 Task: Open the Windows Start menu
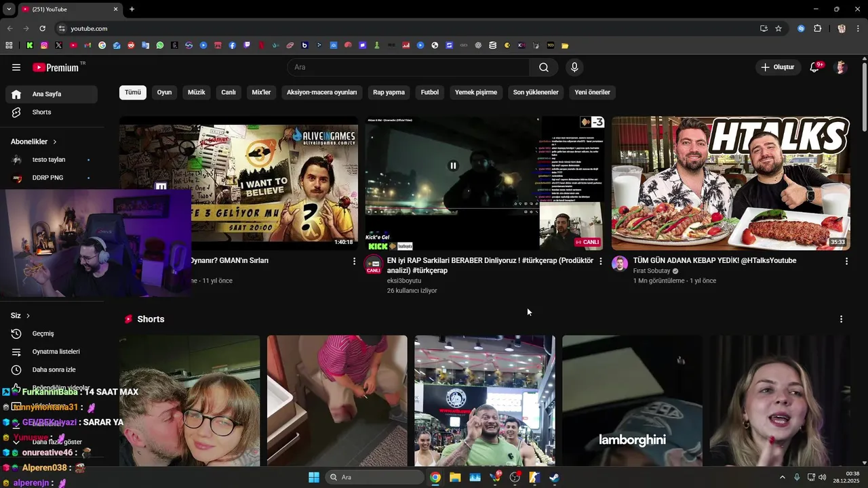[x=314, y=477]
